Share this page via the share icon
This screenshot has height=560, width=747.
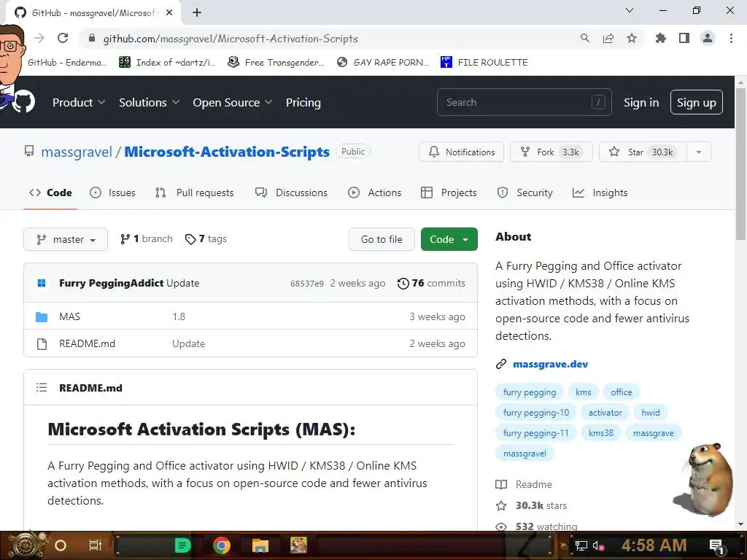click(x=608, y=38)
